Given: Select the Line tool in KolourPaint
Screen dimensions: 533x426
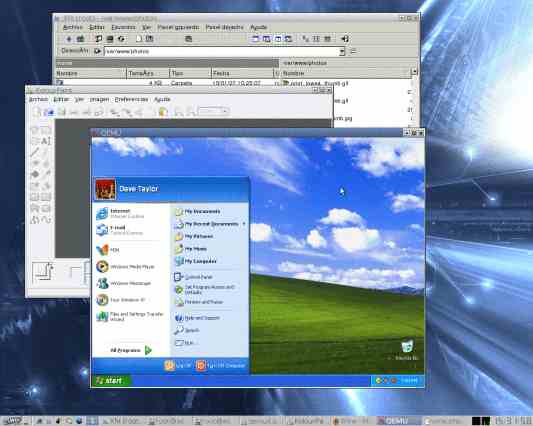Looking at the screenshot, I should tap(35, 152).
